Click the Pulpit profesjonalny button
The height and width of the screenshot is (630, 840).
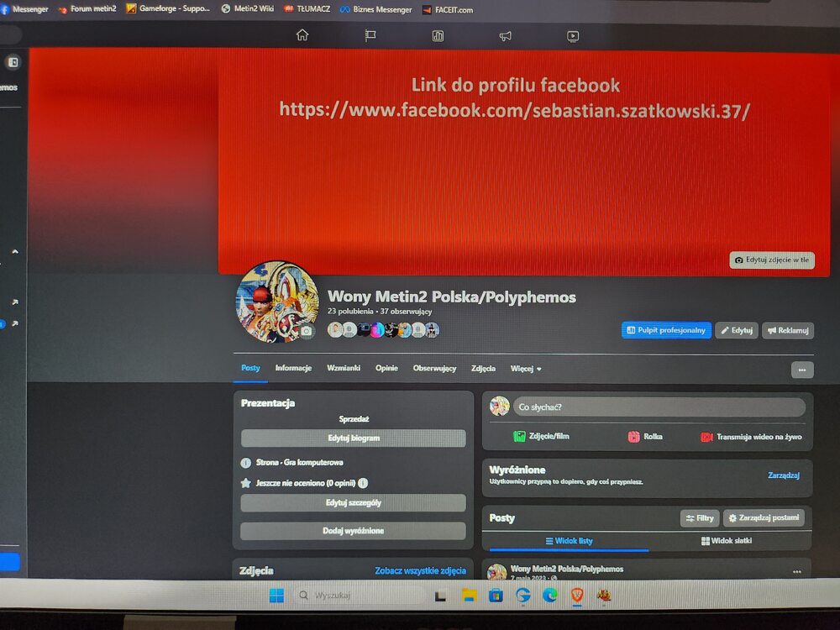[666, 330]
